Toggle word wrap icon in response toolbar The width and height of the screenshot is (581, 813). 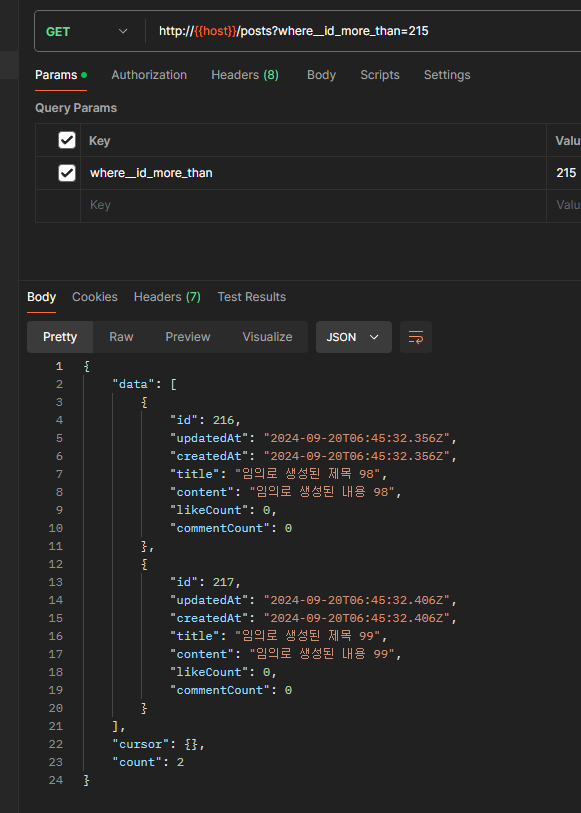click(416, 337)
